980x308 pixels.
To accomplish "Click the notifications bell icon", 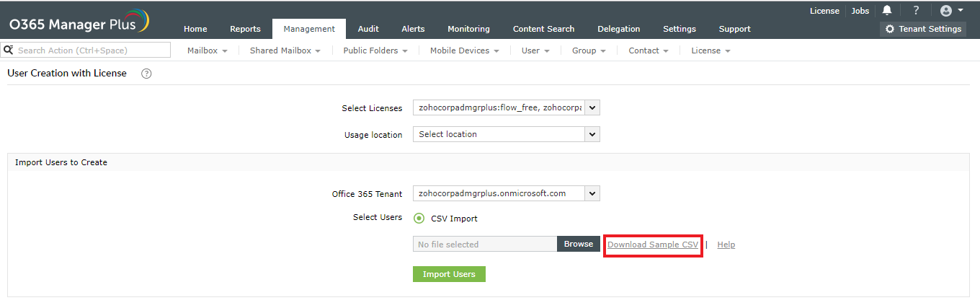I will [887, 11].
